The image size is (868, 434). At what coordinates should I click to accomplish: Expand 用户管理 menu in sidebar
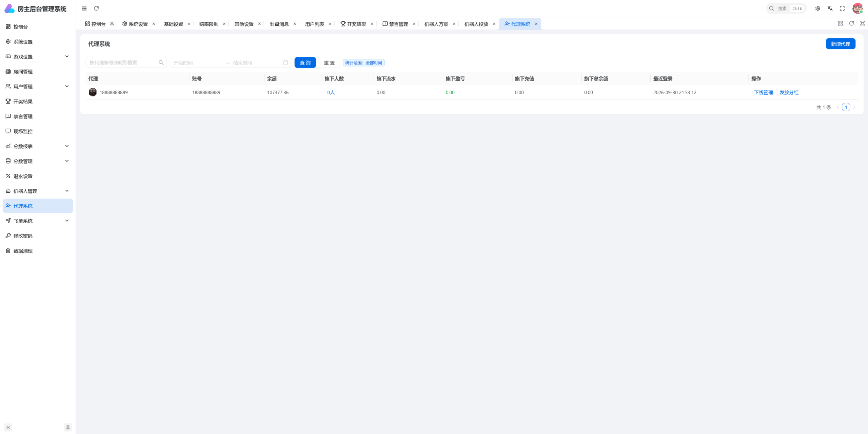coord(38,87)
